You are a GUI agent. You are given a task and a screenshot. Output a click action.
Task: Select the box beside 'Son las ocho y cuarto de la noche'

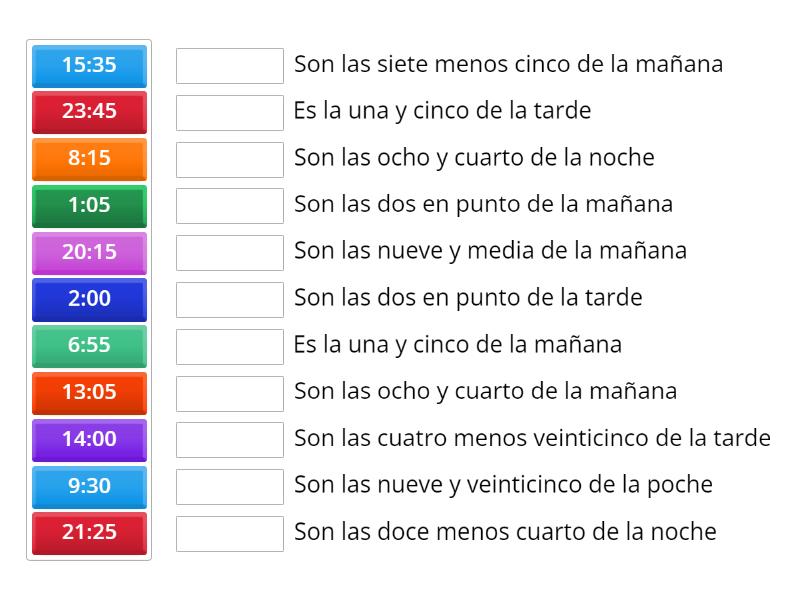coord(229,159)
